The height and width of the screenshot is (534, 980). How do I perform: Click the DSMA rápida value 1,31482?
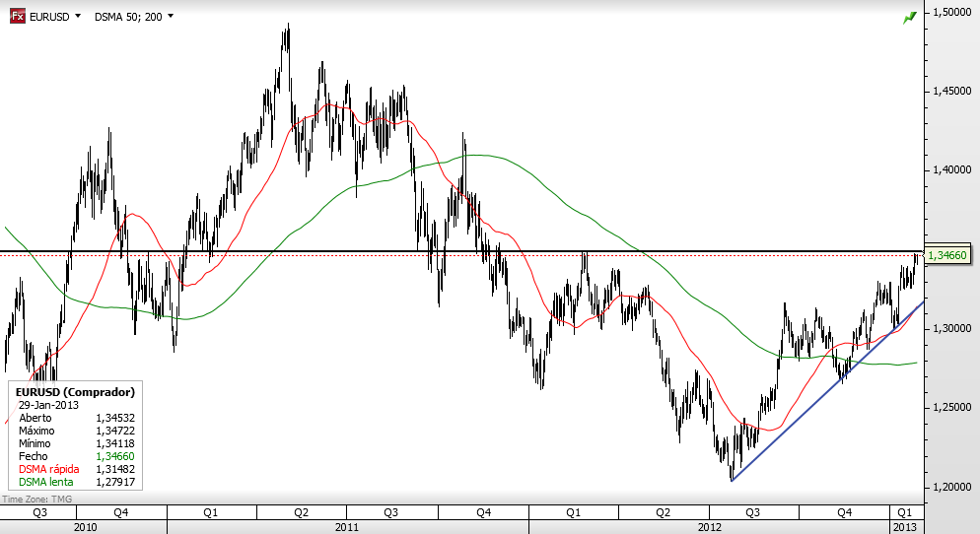click(115, 469)
